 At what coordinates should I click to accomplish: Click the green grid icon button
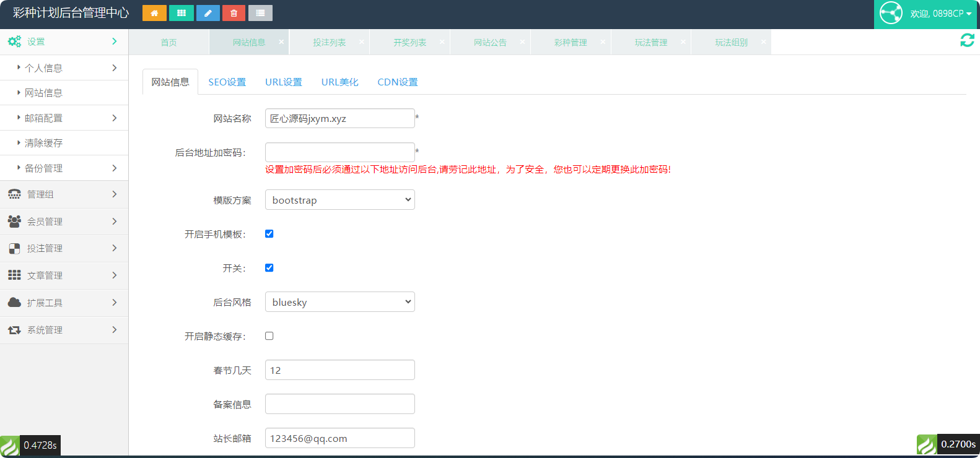tap(182, 13)
